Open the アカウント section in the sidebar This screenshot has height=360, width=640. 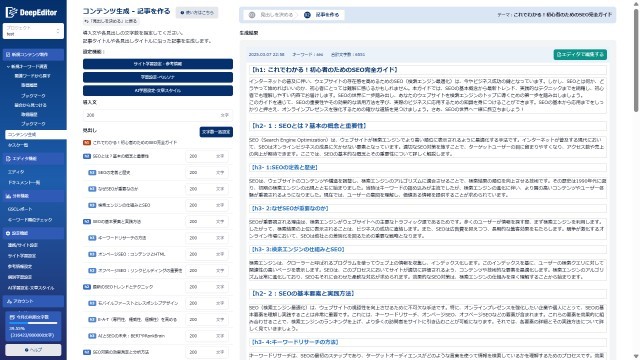33,301
